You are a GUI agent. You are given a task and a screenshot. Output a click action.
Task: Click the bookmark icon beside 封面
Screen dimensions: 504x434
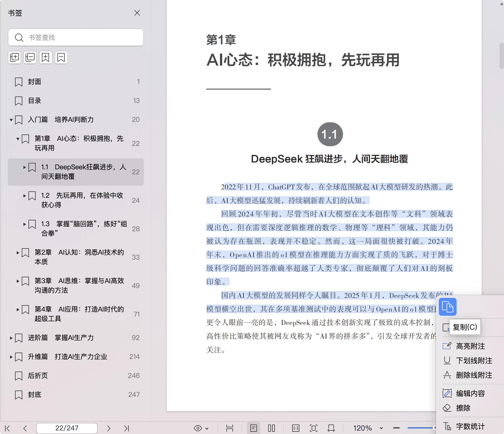click(x=19, y=82)
